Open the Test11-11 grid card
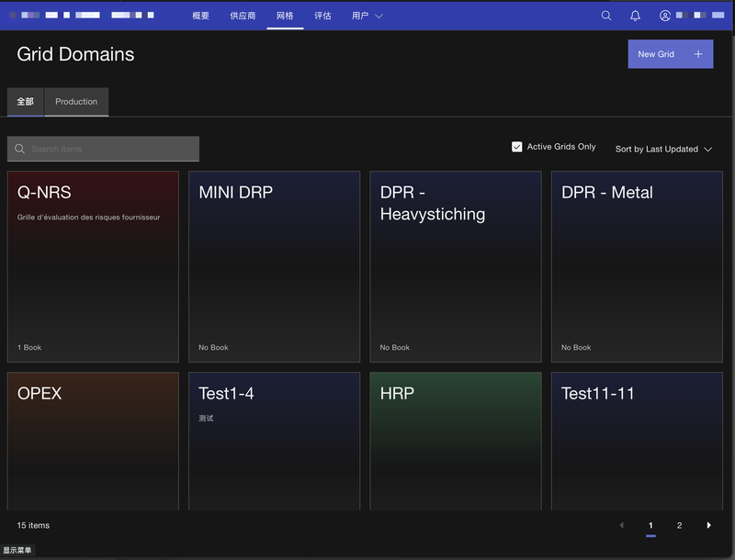The height and width of the screenshot is (560, 735). 637,441
